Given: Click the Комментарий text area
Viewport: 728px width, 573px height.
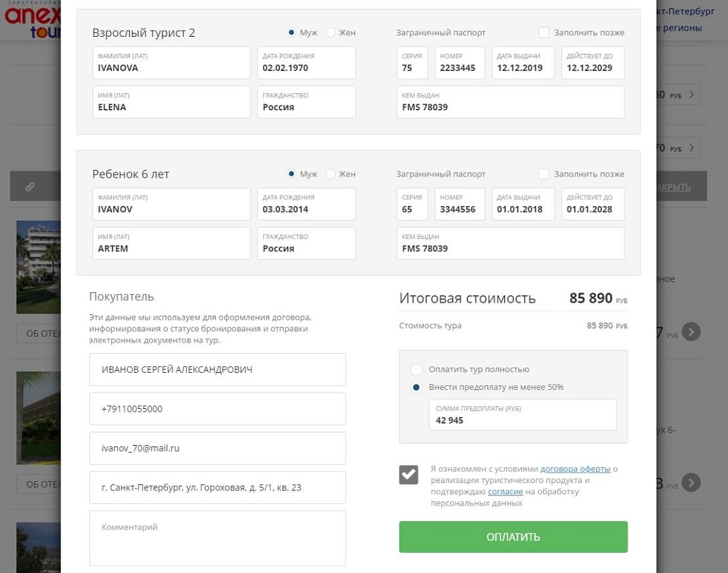Looking at the screenshot, I should [217, 538].
